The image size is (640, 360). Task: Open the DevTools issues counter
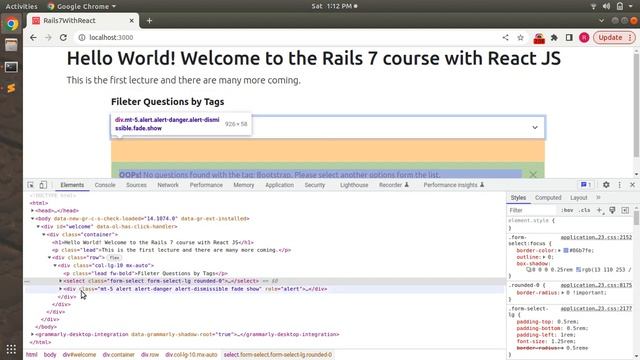coord(586,185)
